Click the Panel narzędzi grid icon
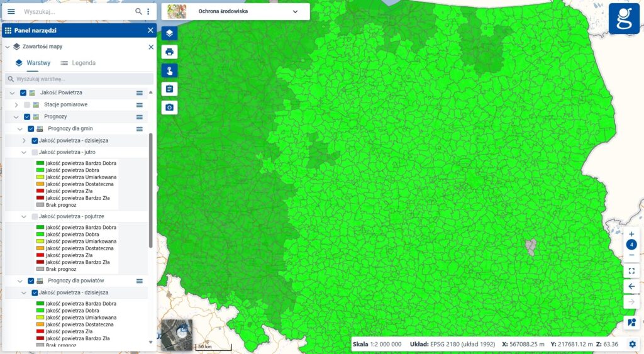 point(8,30)
